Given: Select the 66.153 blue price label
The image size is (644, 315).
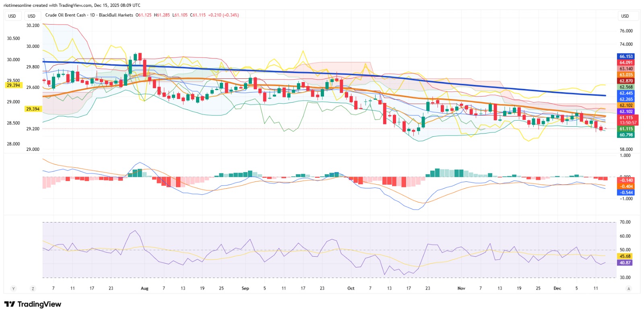Looking at the screenshot, I should [626, 57].
